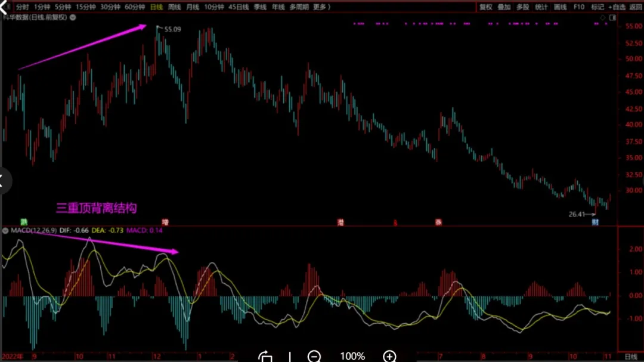Click the 2022年 date axis label

pos(13,357)
